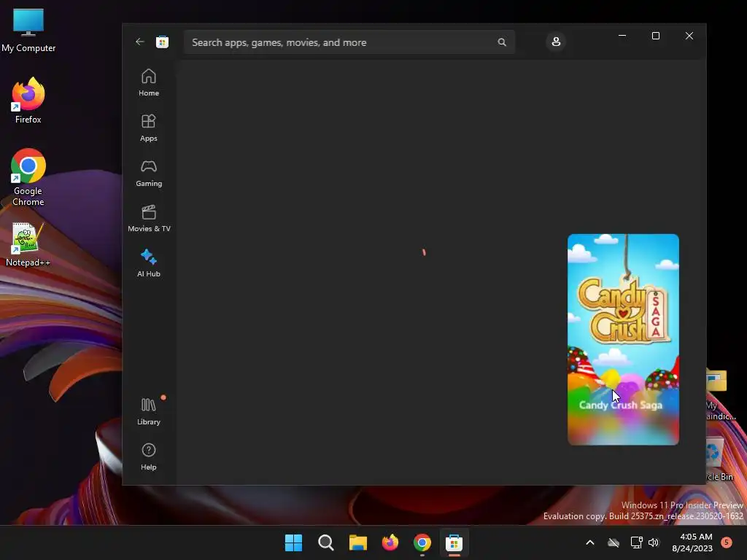Open the Apps section in sidebar

click(149, 128)
